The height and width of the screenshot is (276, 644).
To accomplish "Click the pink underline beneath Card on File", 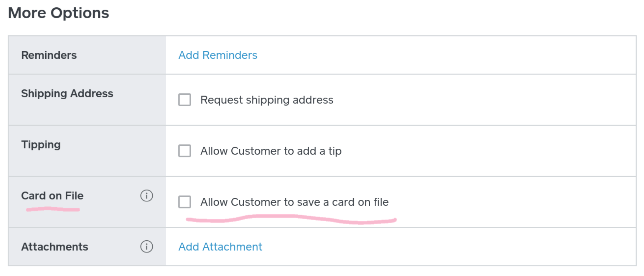I will 53,210.
